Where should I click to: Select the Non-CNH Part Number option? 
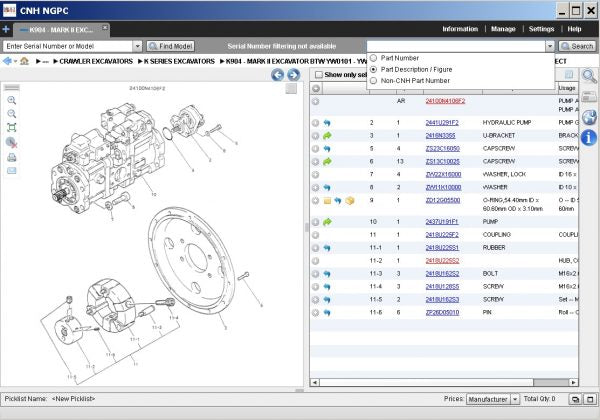pyautogui.click(x=374, y=81)
